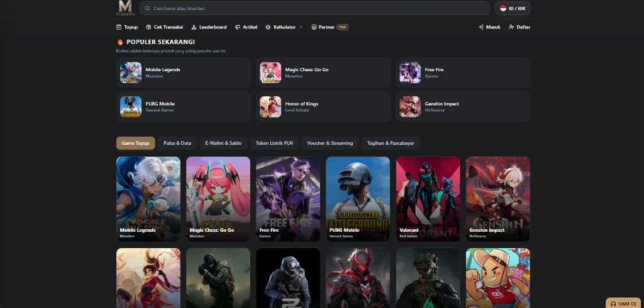Click Magic Chess small icon in popular list
644x308 pixels.
[x=270, y=73]
